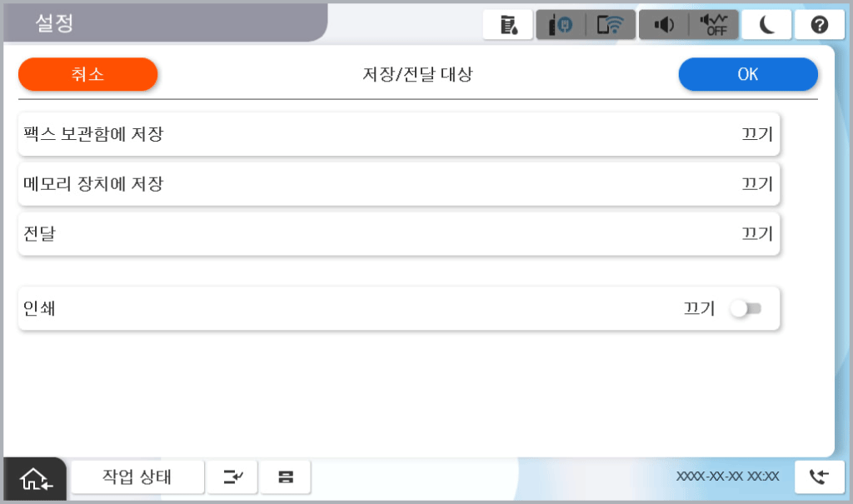853x504 pixels.
Task: Open 팩스 보관함에 저장 setting
Action: click(399, 134)
